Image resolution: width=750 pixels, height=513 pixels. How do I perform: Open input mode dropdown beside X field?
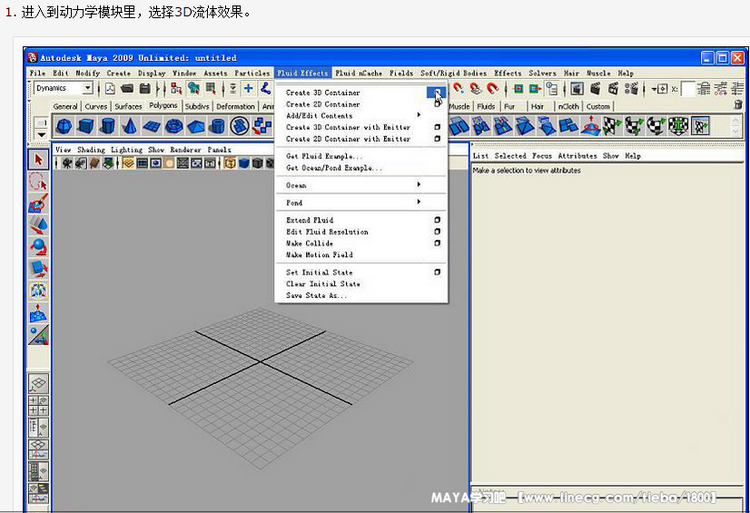pyautogui.click(x=661, y=88)
